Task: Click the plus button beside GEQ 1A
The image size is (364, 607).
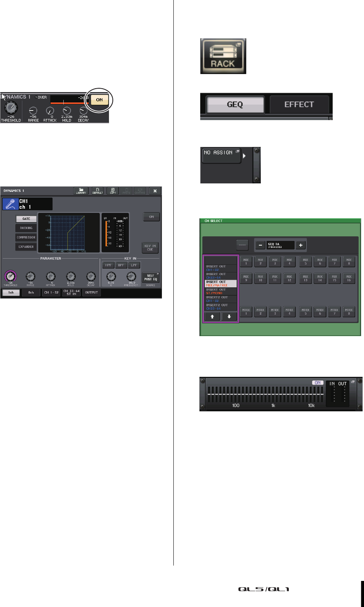Action: point(301,245)
